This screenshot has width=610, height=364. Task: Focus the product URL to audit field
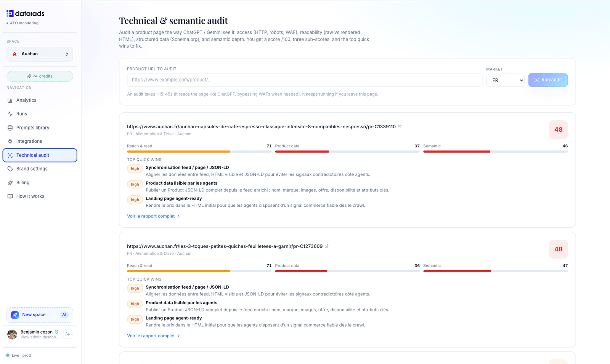click(x=305, y=80)
